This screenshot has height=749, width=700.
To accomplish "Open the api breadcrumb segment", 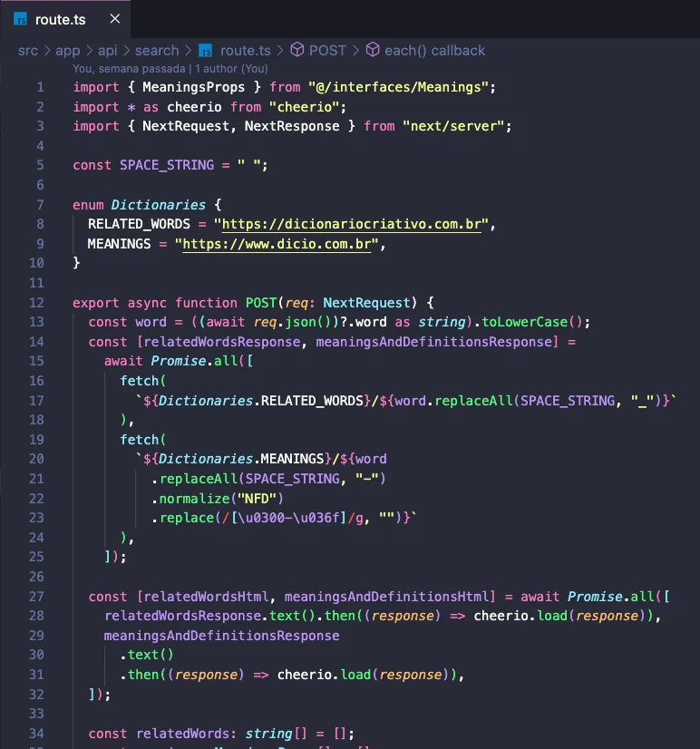I will coord(108,51).
